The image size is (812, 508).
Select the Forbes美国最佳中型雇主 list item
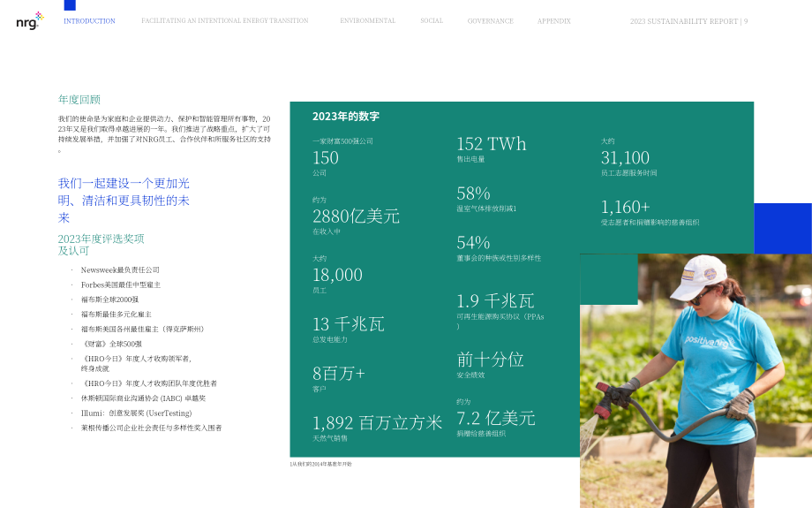[121, 284]
